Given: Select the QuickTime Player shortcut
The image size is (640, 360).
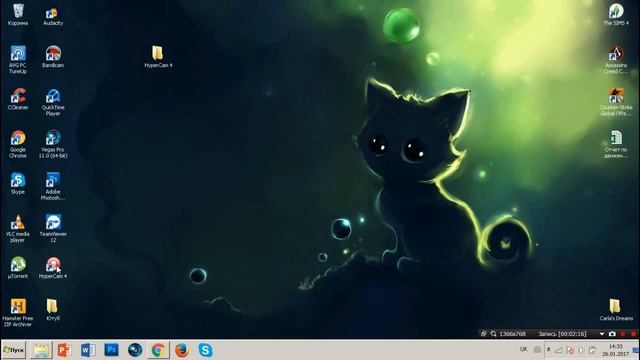Looking at the screenshot, I should (53, 102).
